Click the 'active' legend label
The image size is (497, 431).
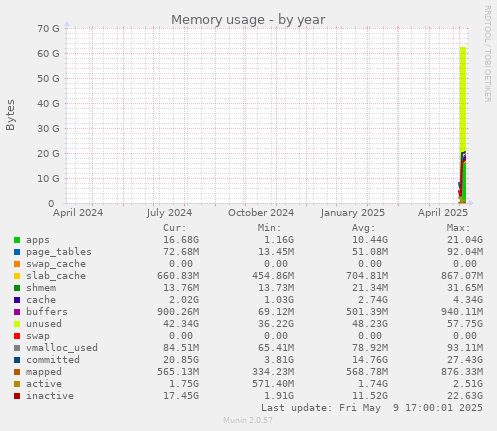pyautogui.click(x=44, y=384)
